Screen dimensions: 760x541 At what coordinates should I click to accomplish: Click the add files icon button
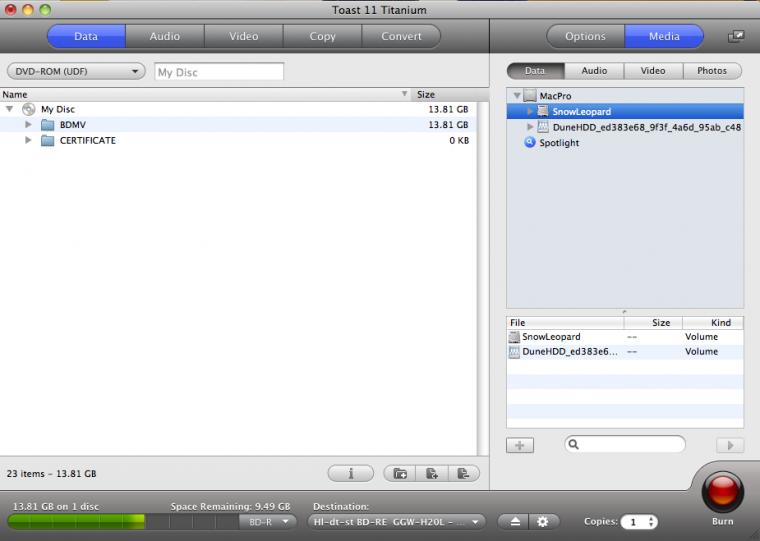pos(432,474)
